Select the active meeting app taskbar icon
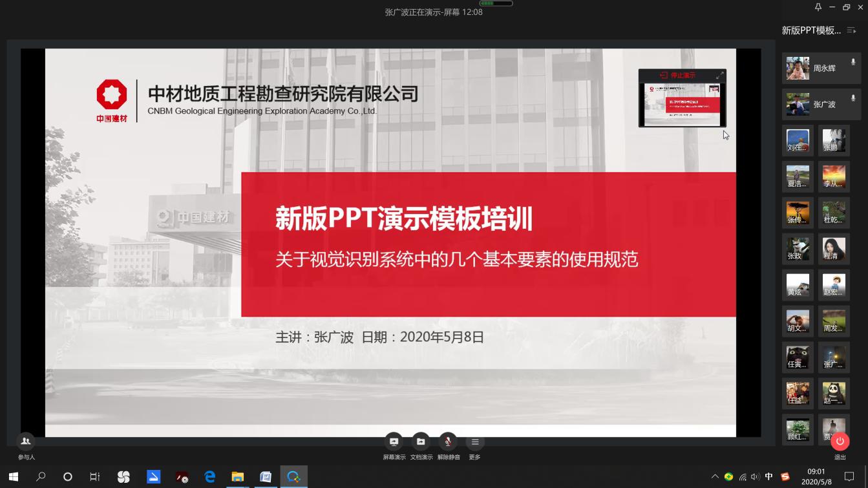The height and width of the screenshot is (488, 868). click(294, 477)
